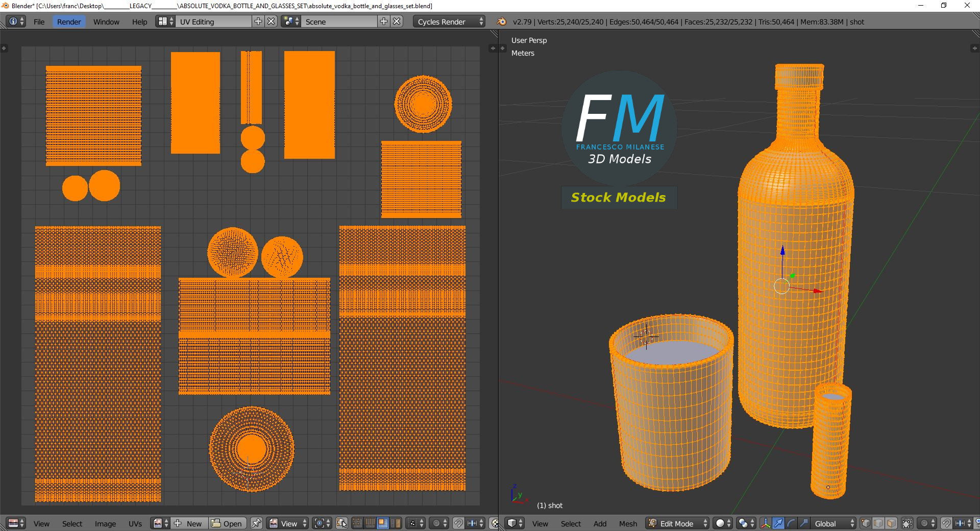Image resolution: width=980 pixels, height=531 pixels.
Task: Toggle UV sync selection with mesh
Action: pyautogui.click(x=341, y=523)
